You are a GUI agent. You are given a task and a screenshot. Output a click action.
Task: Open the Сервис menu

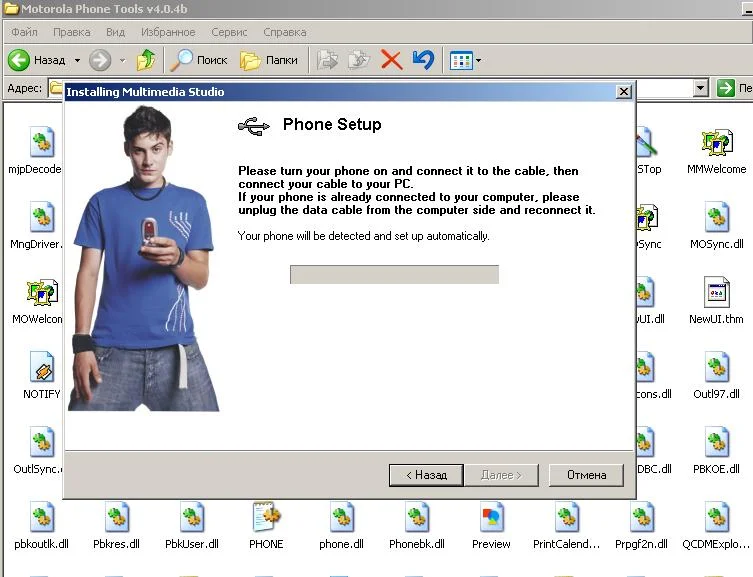(229, 32)
